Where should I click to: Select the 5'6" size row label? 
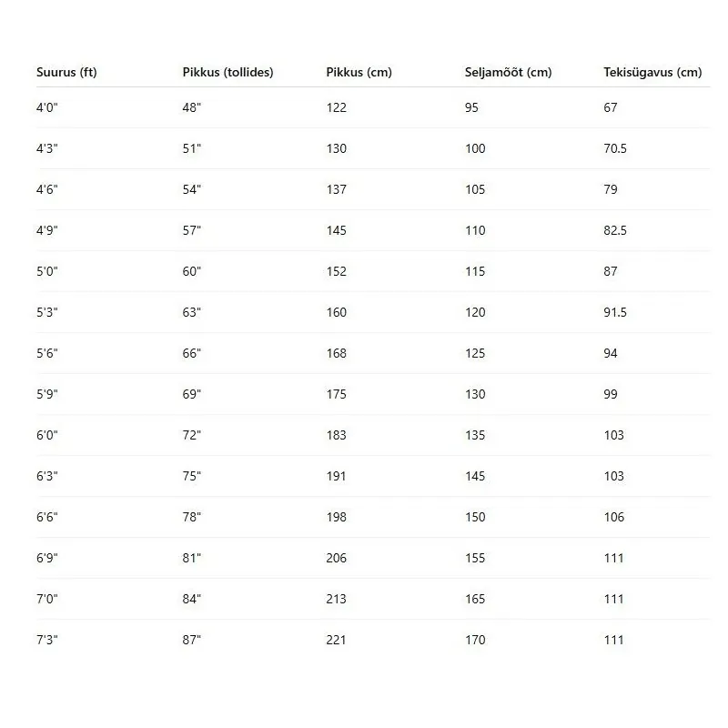pyautogui.click(x=46, y=353)
